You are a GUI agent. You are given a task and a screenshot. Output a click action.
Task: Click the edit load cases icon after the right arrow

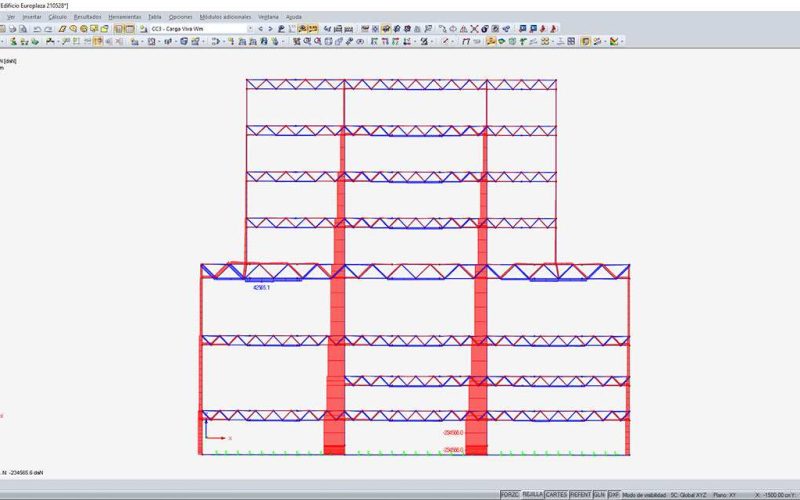click(x=281, y=29)
